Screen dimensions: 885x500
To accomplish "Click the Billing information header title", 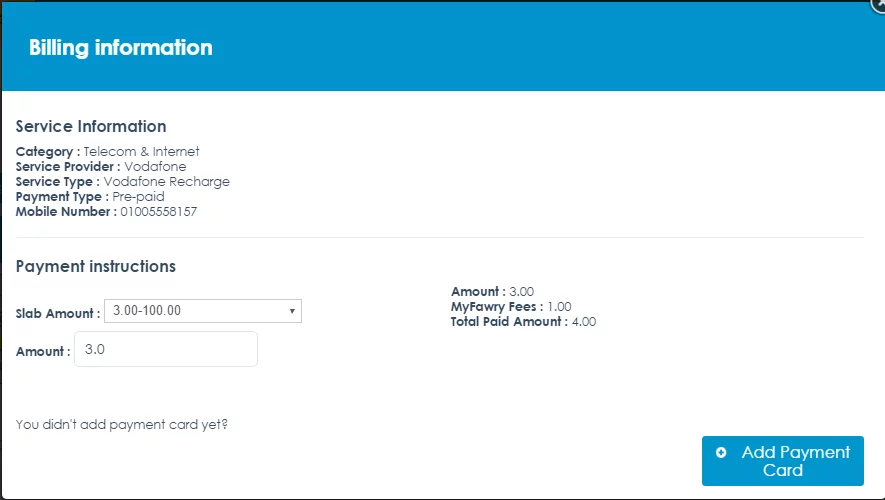I will point(121,47).
